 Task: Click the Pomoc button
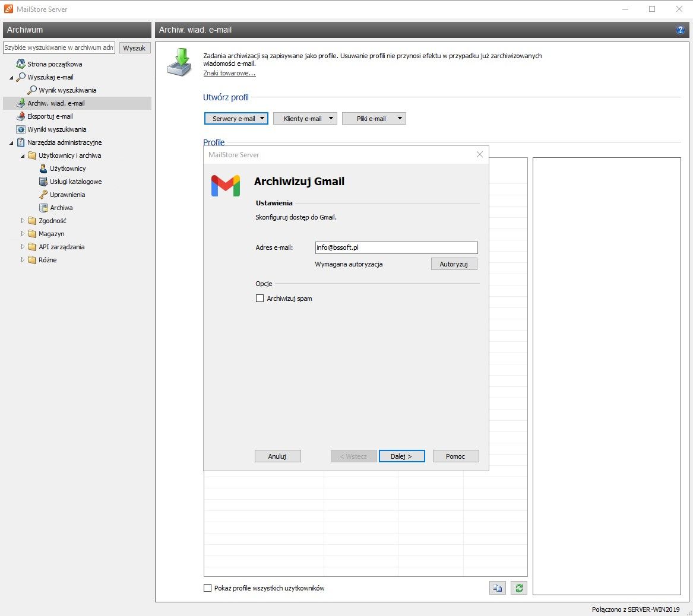[x=455, y=456]
